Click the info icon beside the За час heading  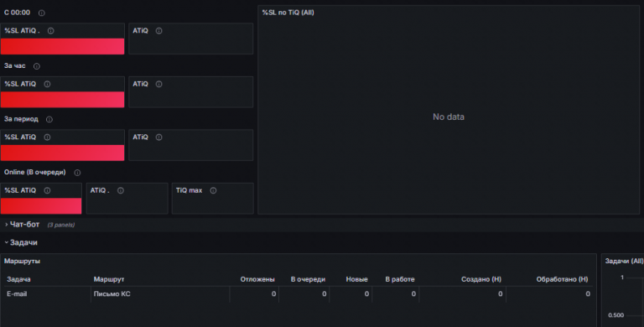[37, 66]
